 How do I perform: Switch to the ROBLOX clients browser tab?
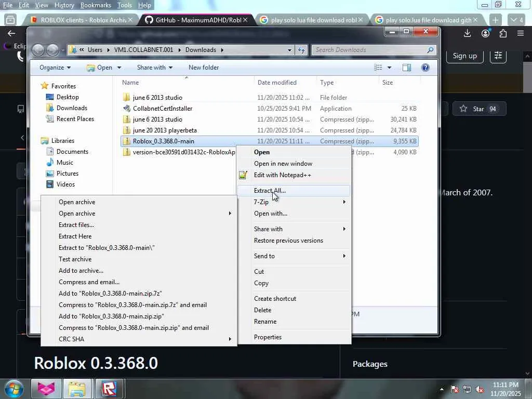pos(83,20)
